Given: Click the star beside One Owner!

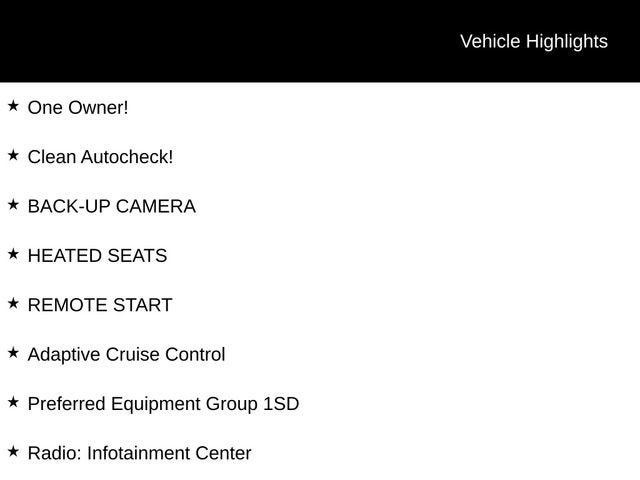Looking at the screenshot, I should pos(13,105).
